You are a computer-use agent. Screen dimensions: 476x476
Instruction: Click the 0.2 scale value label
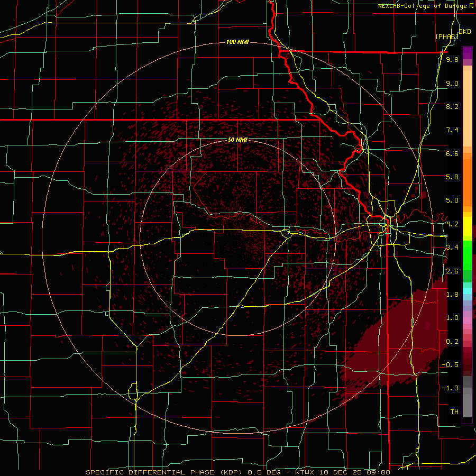[452, 341]
